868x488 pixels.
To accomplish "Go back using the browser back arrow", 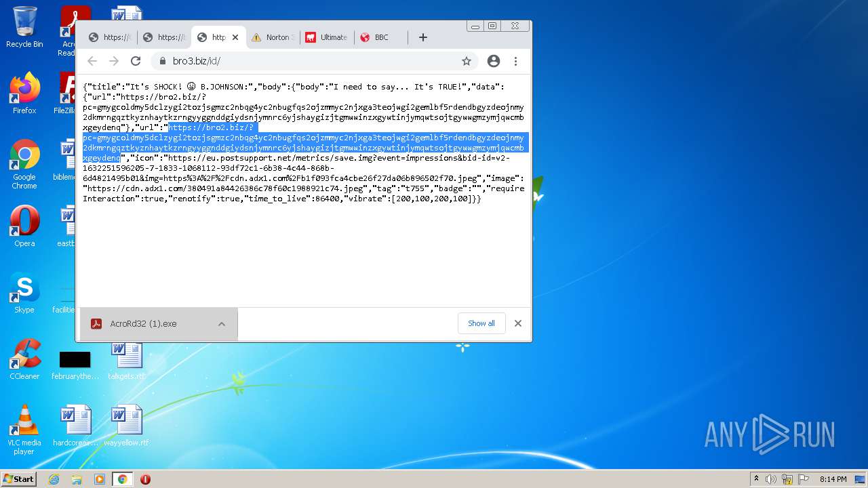I will [x=92, y=61].
